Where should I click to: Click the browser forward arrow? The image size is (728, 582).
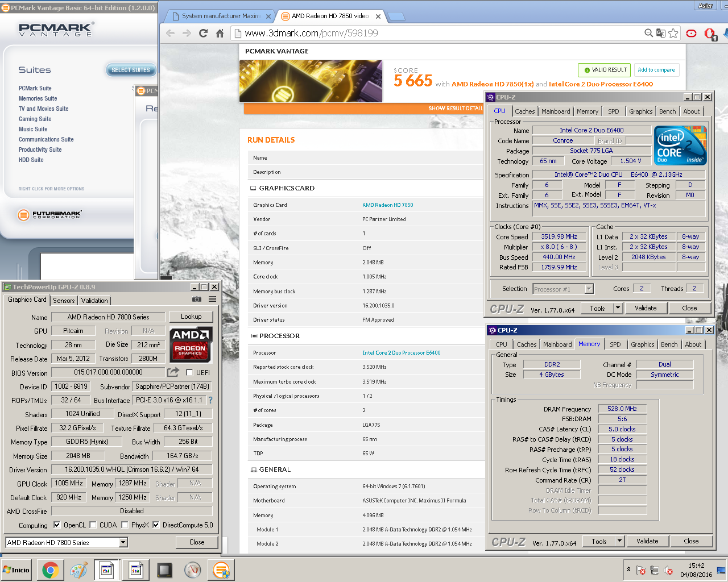[x=187, y=33]
